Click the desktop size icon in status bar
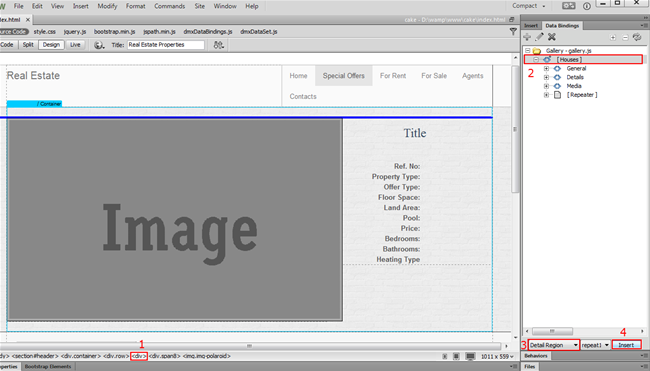 (x=470, y=356)
